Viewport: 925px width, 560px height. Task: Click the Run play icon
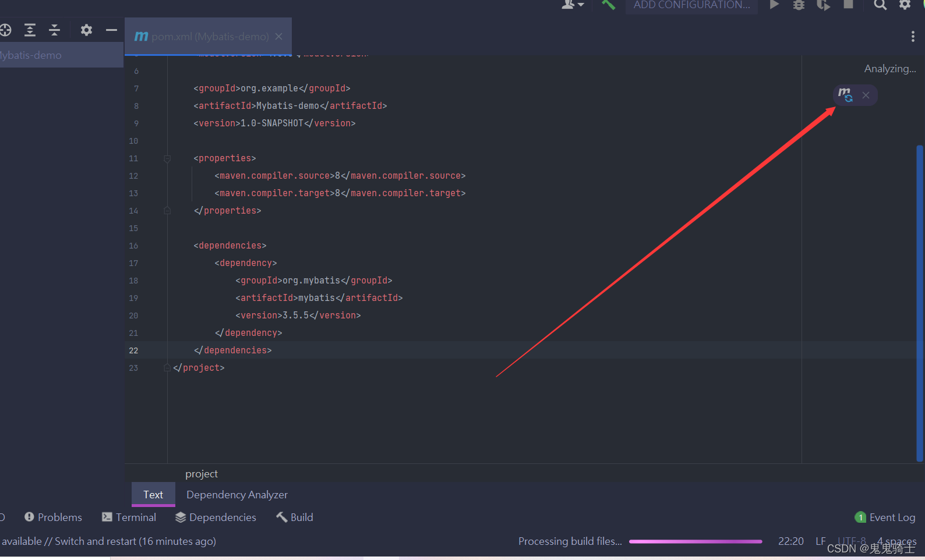click(774, 5)
